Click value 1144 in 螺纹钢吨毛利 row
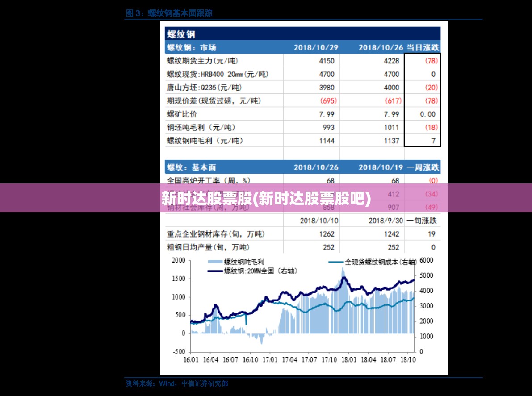 click(327, 141)
